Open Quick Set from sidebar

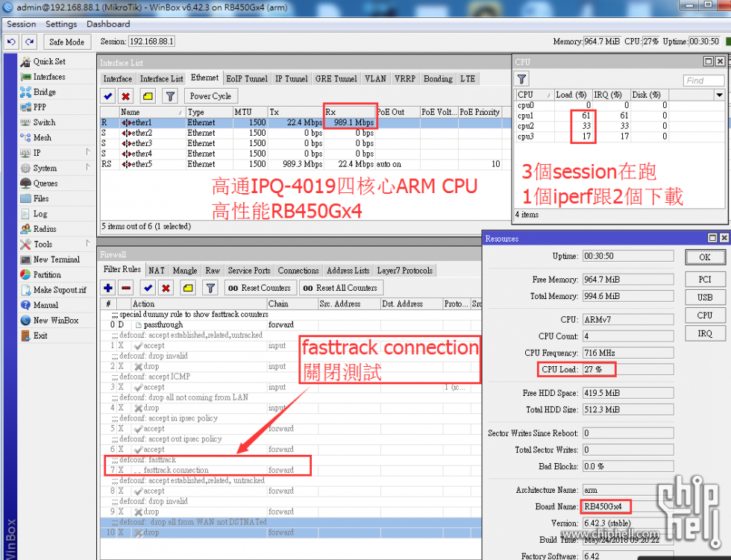point(49,61)
